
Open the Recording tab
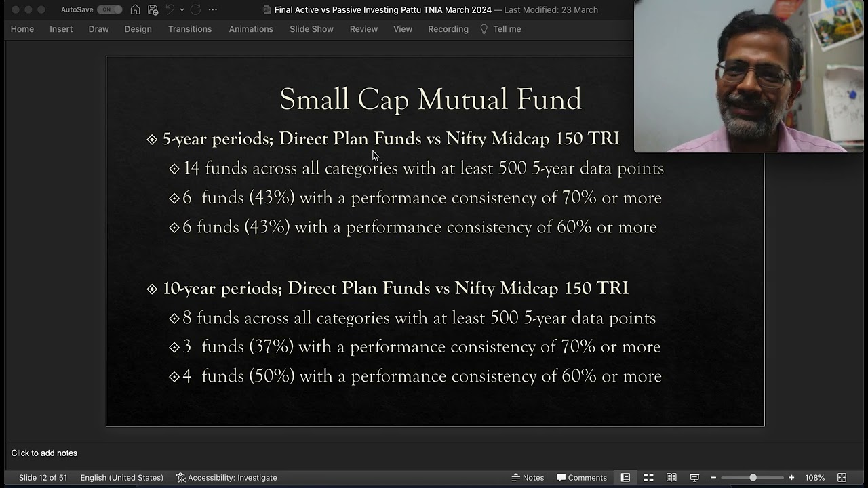(448, 29)
